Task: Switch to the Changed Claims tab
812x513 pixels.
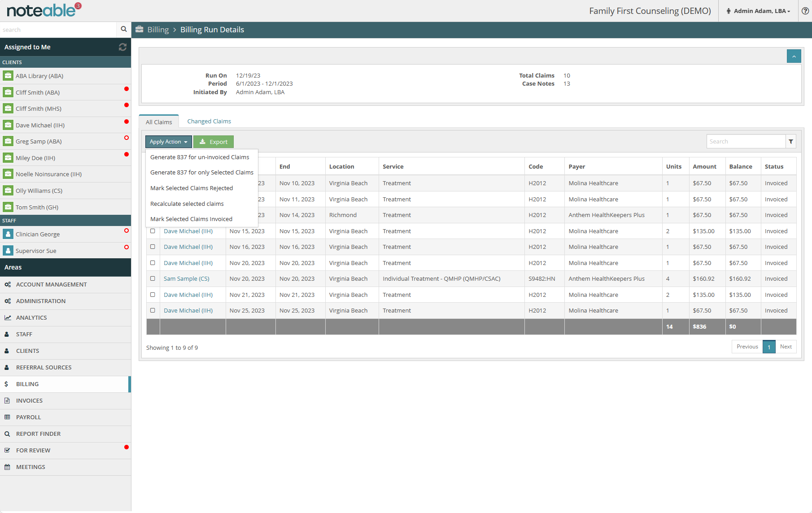Action: 209,121
